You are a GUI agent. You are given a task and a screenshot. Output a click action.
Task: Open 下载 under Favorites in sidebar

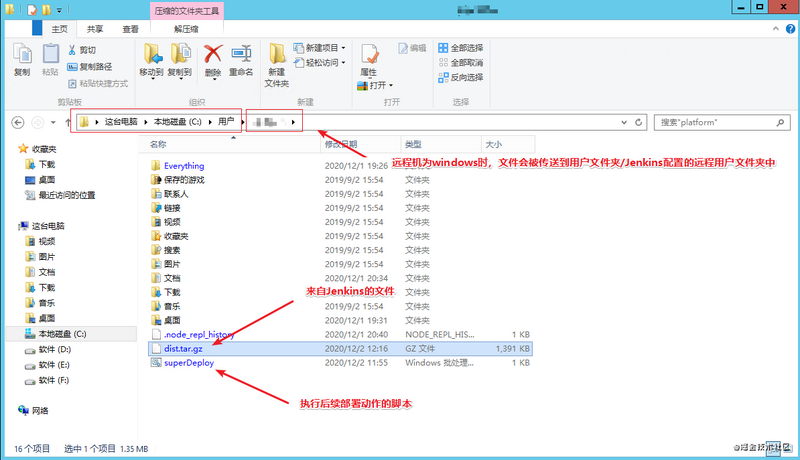40,164
